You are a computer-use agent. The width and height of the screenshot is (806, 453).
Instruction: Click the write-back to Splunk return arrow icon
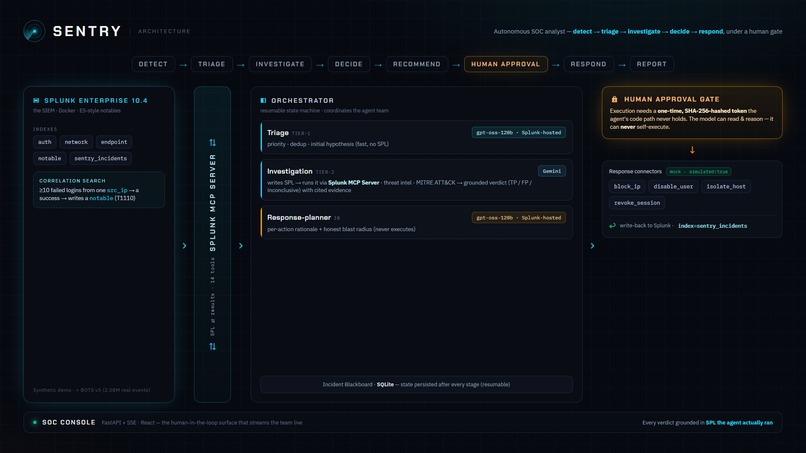point(612,225)
